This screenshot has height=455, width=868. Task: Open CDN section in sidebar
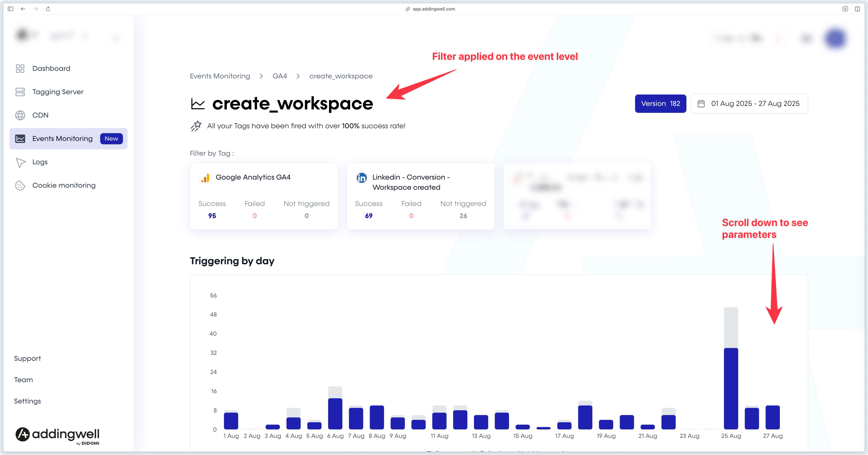[x=68, y=115]
